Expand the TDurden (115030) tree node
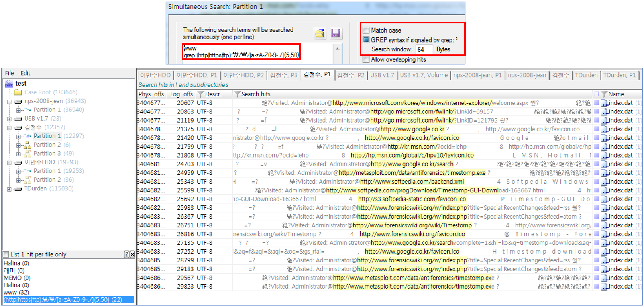The width and height of the screenshot is (644, 307). (x=9, y=189)
